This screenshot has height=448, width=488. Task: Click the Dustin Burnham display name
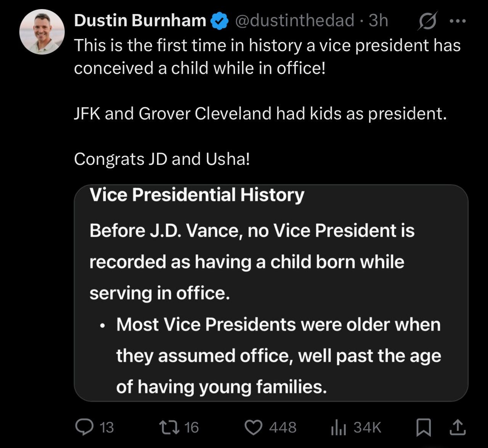tap(140, 21)
